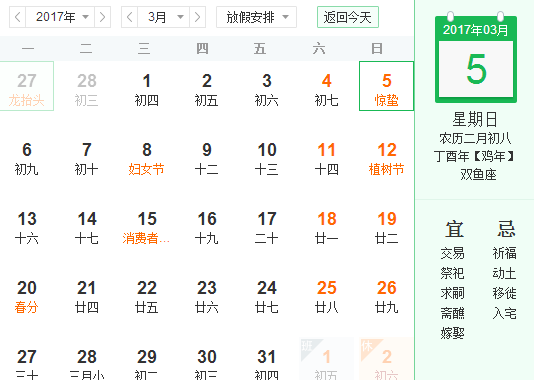Screen dimensions: 534x380
Task: Open the 放假安排 holiday dropdown
Action: (256, 17)
